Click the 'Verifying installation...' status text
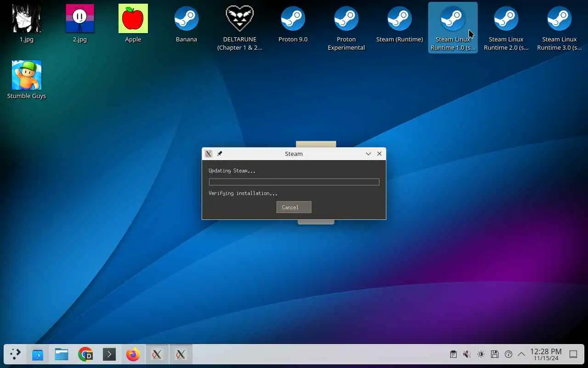This screenshot has width=588, height=368. tap(243, 193)
